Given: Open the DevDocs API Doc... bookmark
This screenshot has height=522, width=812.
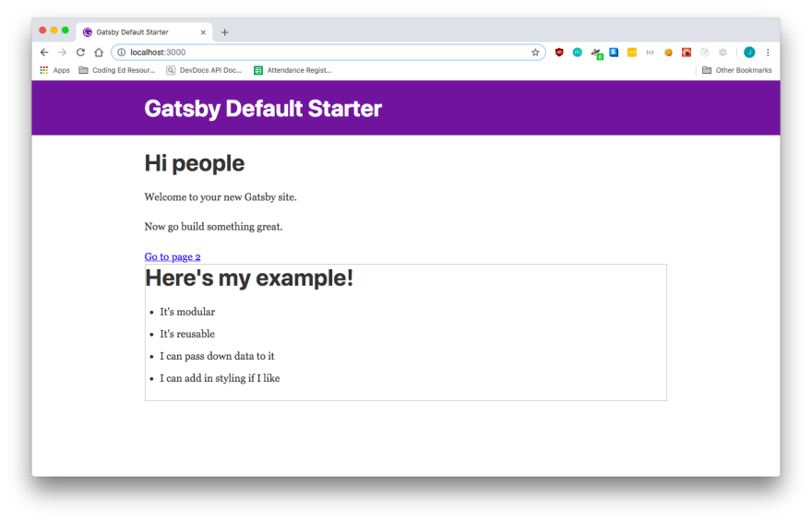Looking at the screenshot, I should pos(204,70).
